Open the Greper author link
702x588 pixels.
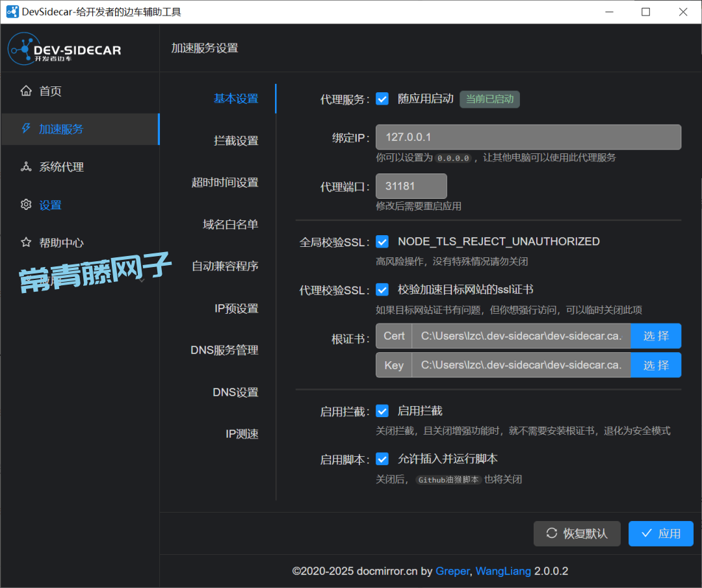click(x=452, y=571)
